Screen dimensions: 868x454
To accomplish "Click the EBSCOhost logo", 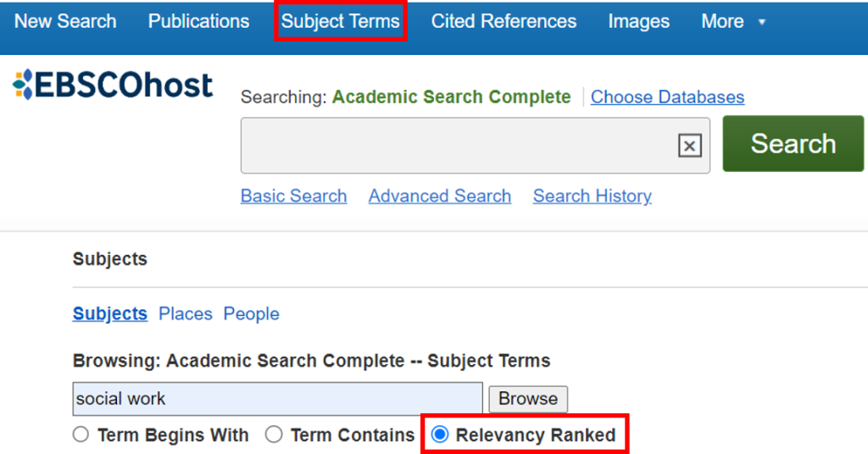I will click(x=113, y=85).
